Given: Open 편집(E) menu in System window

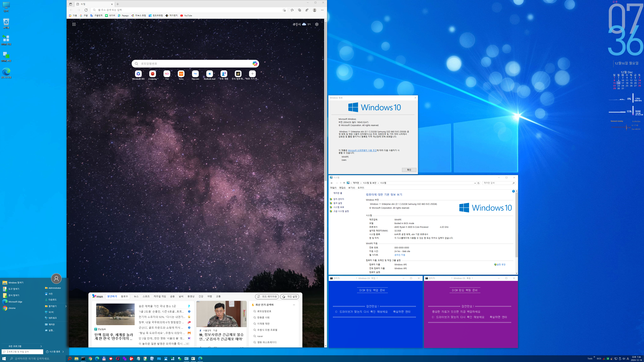Looking at the screenshot, I should (x=342, y=188).
